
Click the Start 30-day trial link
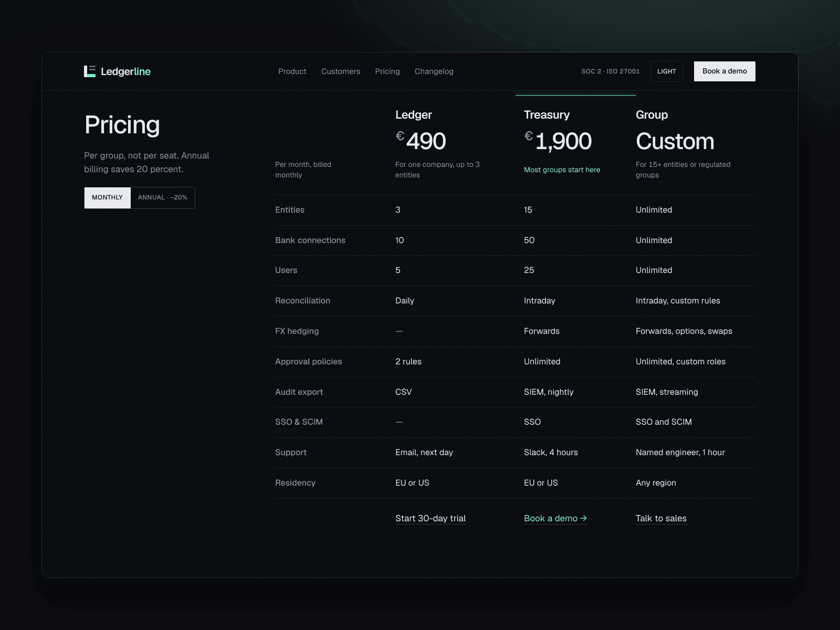[x=430, y=518]
